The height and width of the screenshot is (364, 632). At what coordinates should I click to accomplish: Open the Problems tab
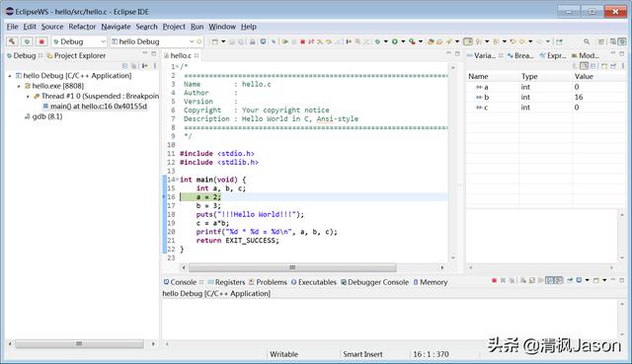click(268, 282)
